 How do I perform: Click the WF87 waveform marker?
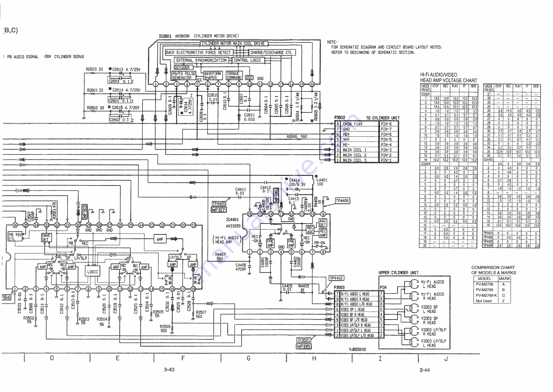click(219, 210)
